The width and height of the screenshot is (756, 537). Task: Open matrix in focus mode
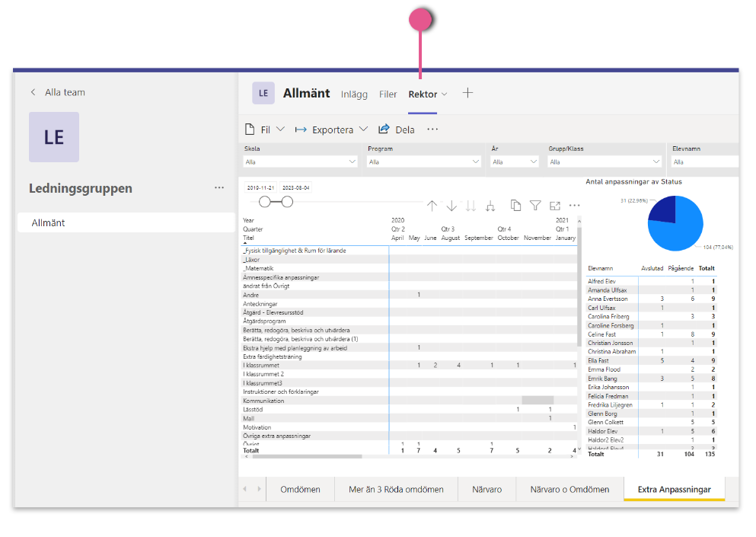(555, 206)
